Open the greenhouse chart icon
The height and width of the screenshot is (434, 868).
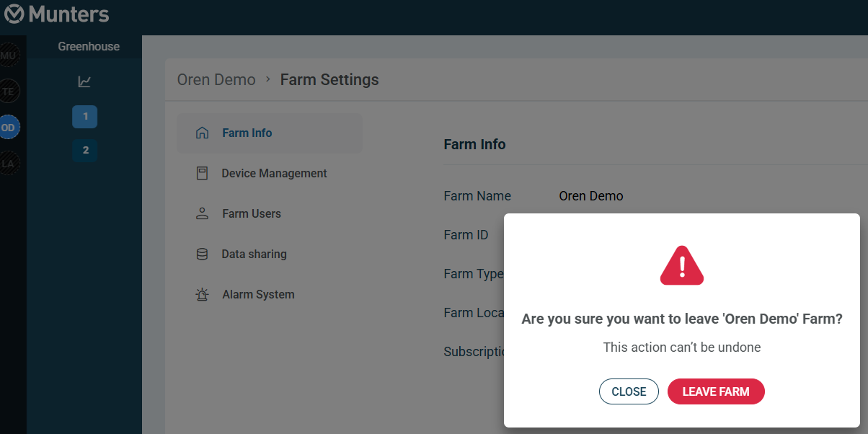click(84, 81)
